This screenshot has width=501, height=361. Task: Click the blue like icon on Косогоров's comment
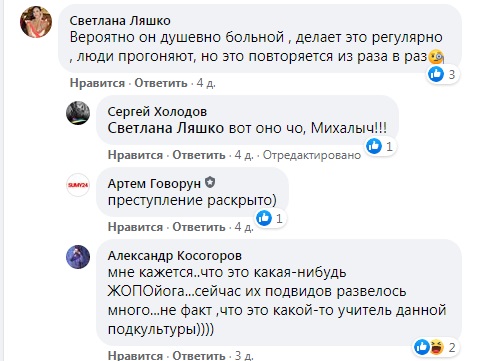pos(422,347)
